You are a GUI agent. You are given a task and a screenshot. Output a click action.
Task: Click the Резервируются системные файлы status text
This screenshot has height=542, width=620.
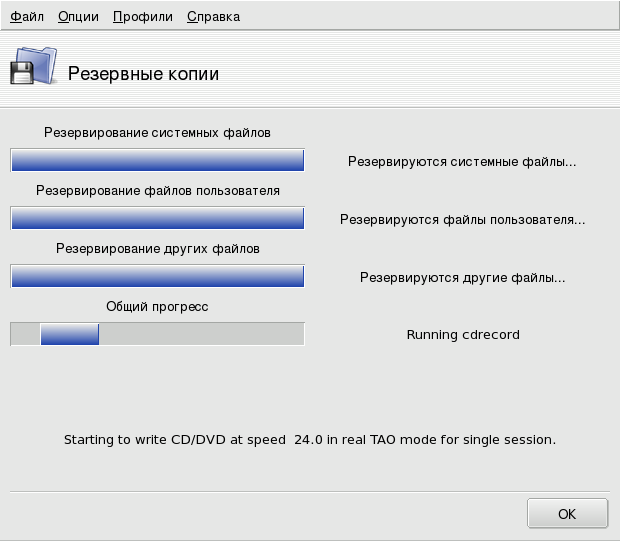(x=463, y=161)
